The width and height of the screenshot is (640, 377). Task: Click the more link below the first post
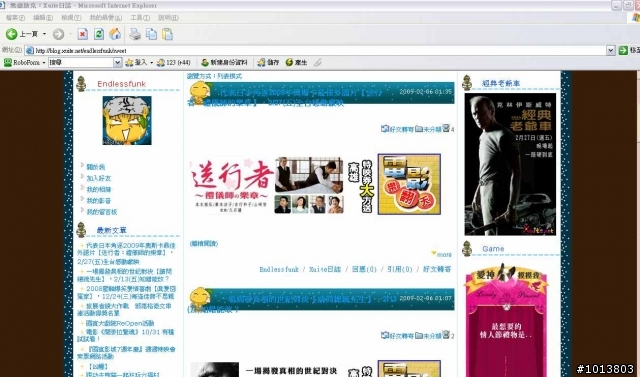click(444, 255)
